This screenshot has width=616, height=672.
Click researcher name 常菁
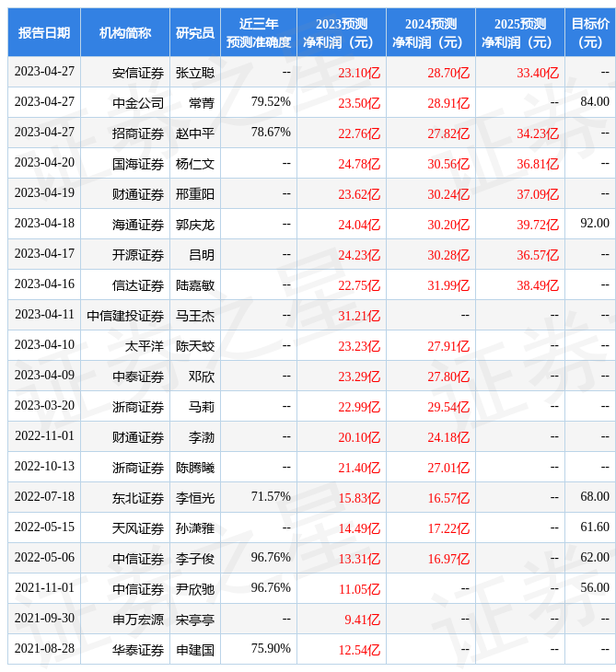[202, 103]
